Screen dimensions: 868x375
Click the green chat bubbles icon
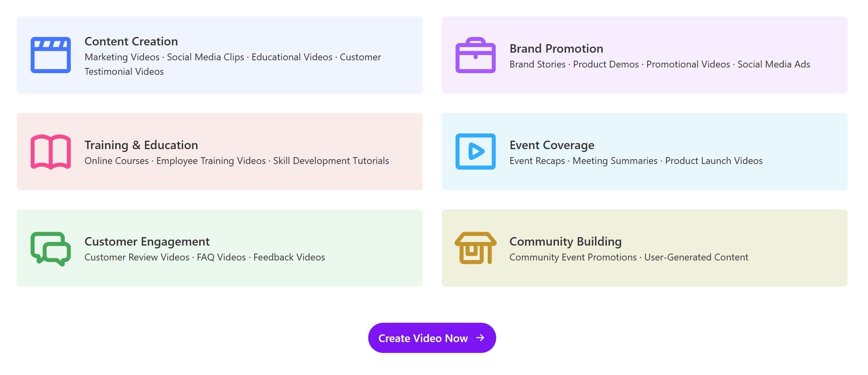[x=51, y=248]
